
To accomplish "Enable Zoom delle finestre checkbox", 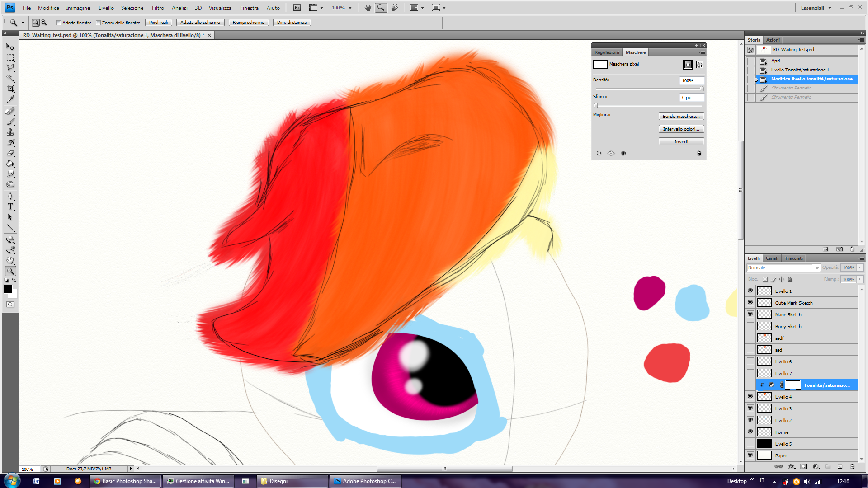I will click(x=98, y=23).
